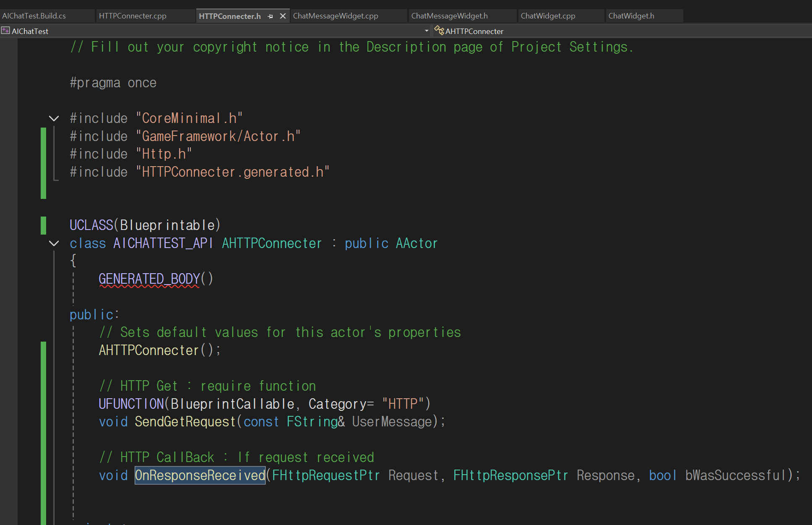Collapse the #include block
This screenshot has height=525, width=812.
pos(54,118)
